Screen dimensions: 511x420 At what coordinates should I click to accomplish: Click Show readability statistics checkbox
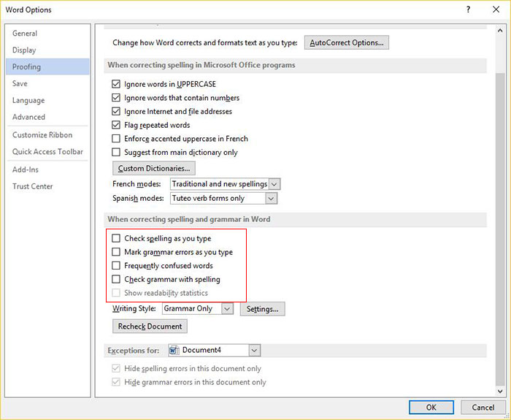[116, 293]
